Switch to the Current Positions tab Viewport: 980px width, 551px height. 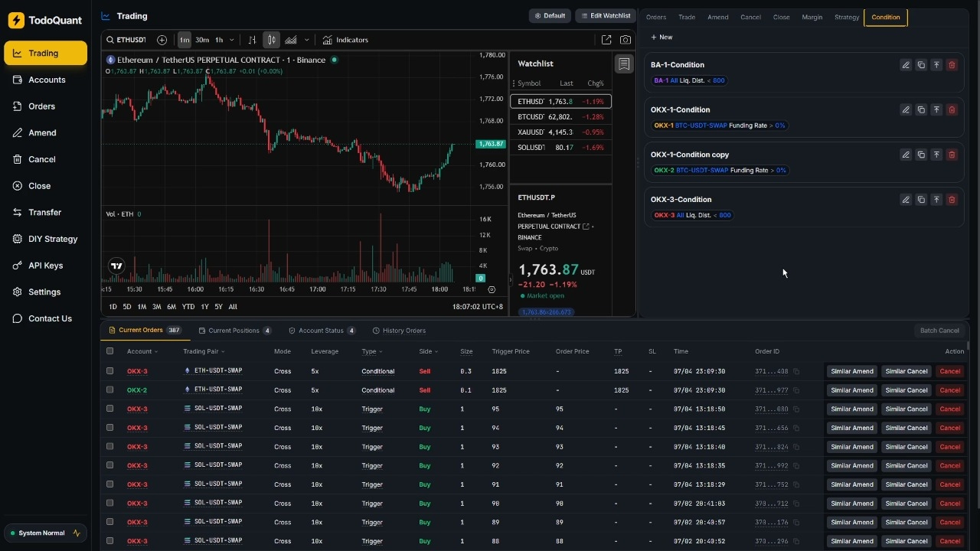[235, 331]
